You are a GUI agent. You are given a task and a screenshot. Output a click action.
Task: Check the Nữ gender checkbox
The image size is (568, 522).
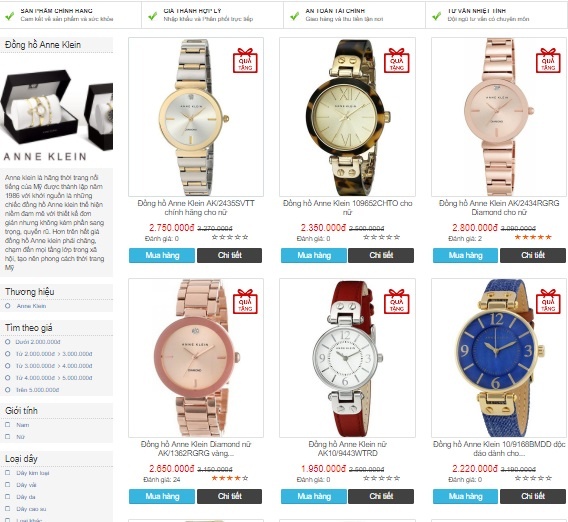point(8,437)
